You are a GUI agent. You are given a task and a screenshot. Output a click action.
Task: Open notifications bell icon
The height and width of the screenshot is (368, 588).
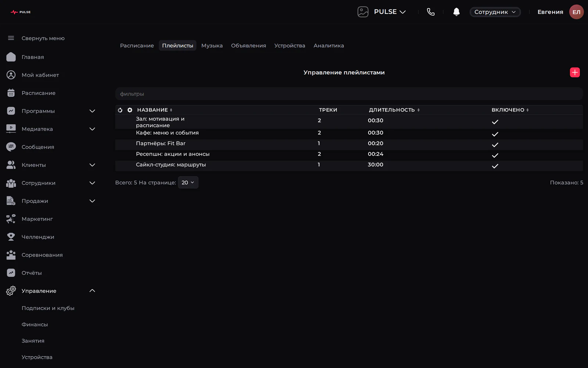click(x=456, y=12)
